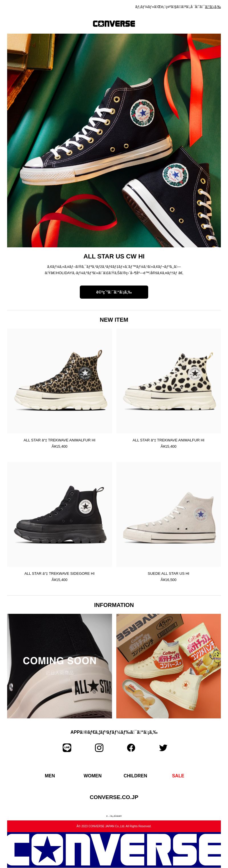Open the leopard print Trekwave Animalfur shoe

[x=60, y=381]
